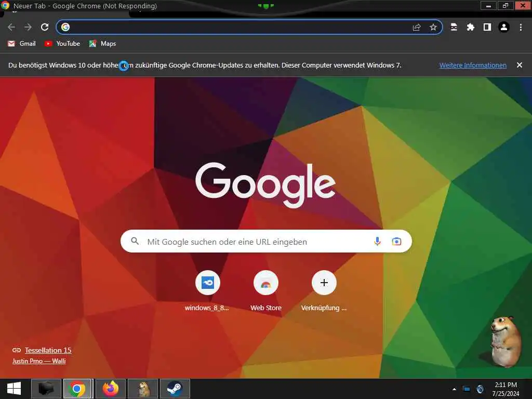Start voice search with the microphone

[x=377, y=241]
